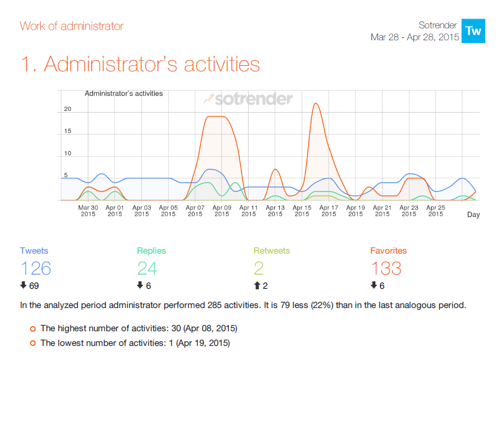Click the orange bullet for lowest activities

pyautogui.click(x=33, y=343)
